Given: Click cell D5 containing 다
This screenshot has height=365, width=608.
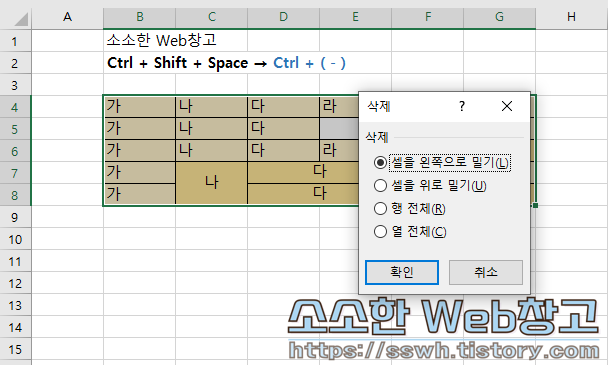Looking at the screenshot, I should (283, 129).
